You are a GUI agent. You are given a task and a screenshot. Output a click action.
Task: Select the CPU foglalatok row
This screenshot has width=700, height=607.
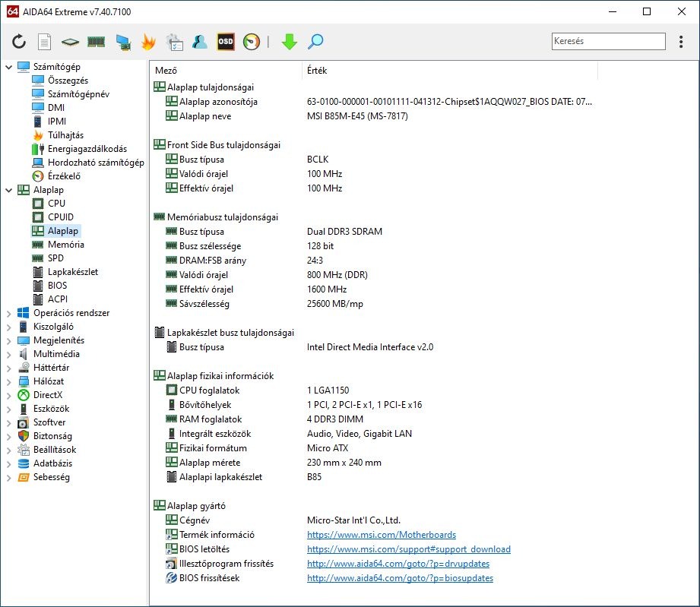pyautogui.click(x=375, y=390)
